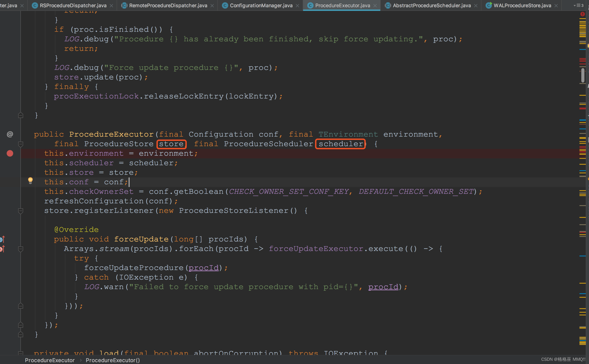Close ConfigurationManager.java tab
Viewport: 589px width, 364px height.
click(297, 5)
